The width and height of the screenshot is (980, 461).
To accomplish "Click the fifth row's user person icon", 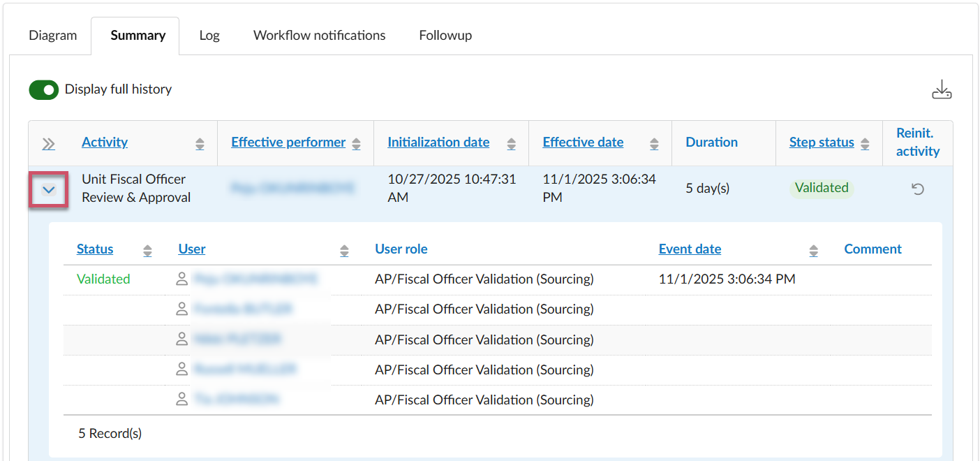I will [x=182, y=400].
